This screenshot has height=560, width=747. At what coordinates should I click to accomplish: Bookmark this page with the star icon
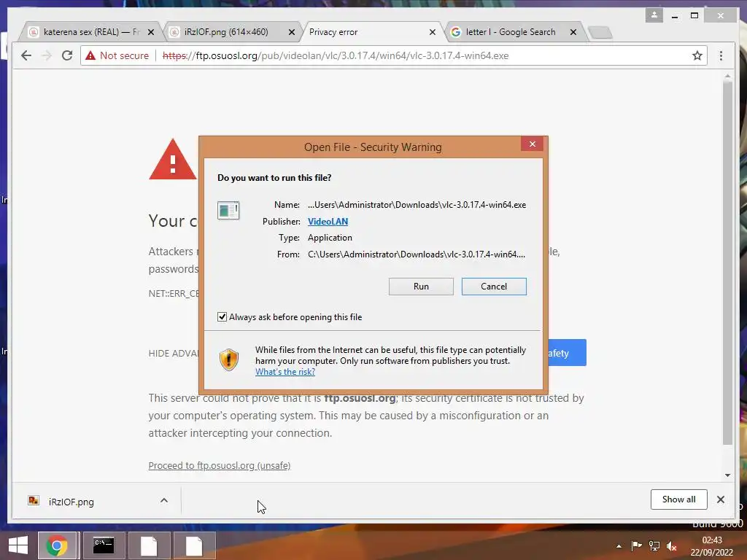tap(697, 55)
